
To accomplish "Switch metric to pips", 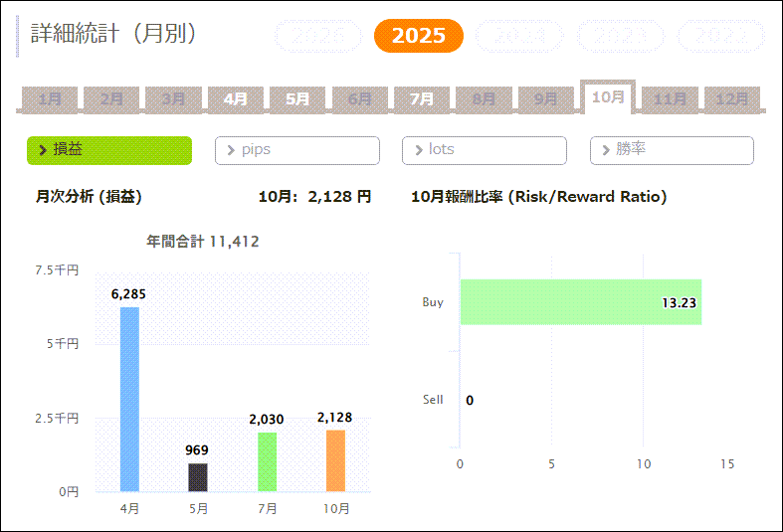I will pos(297,150).
